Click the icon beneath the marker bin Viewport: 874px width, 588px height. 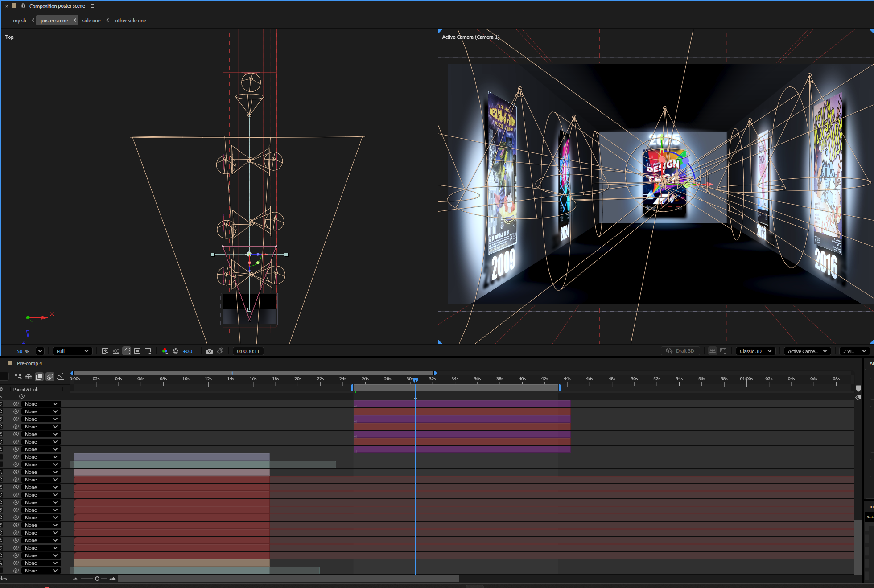tap(858, 397)
